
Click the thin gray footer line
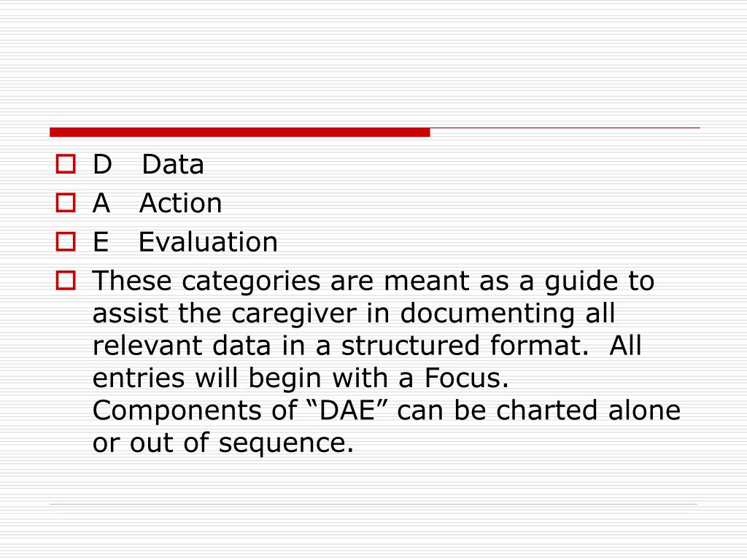pos(373,504)
